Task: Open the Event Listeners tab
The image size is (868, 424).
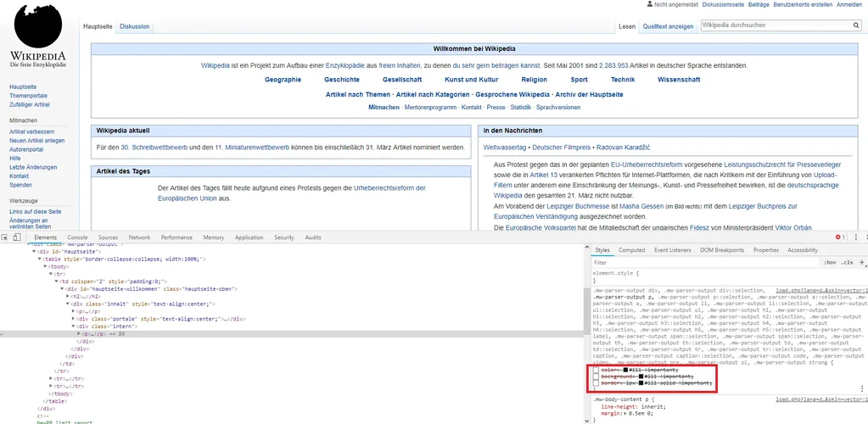Action: pos(673,250)
